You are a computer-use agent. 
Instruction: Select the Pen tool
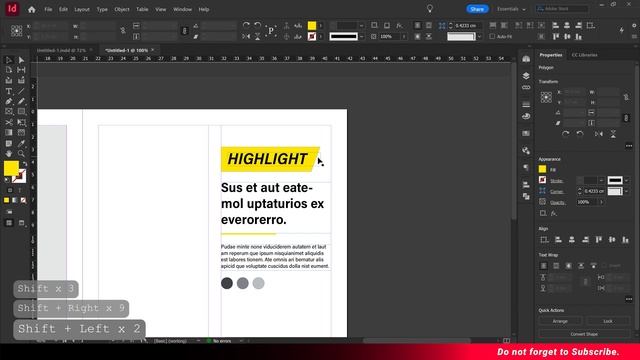9,101
